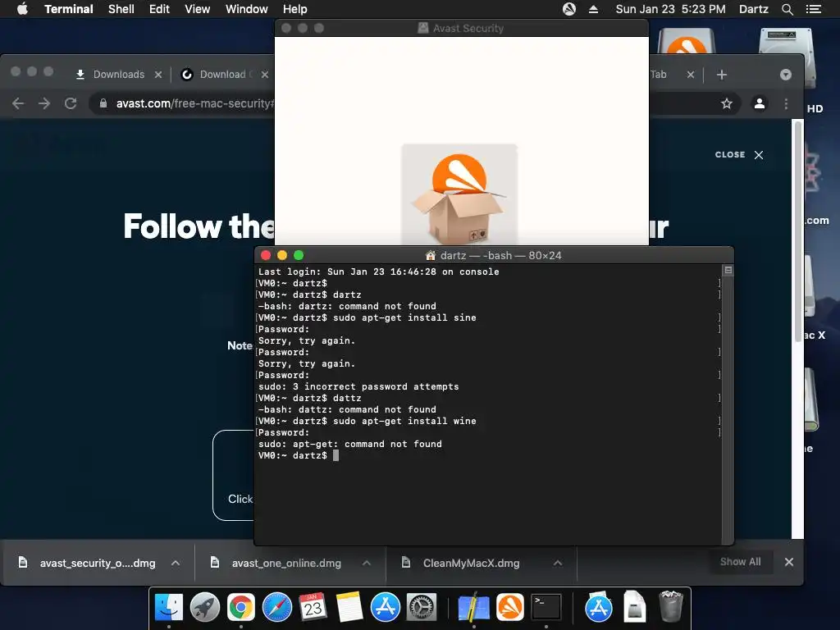Screen dimensions: 840x630
Task: Open the Window menu
Action: point(246,9)
